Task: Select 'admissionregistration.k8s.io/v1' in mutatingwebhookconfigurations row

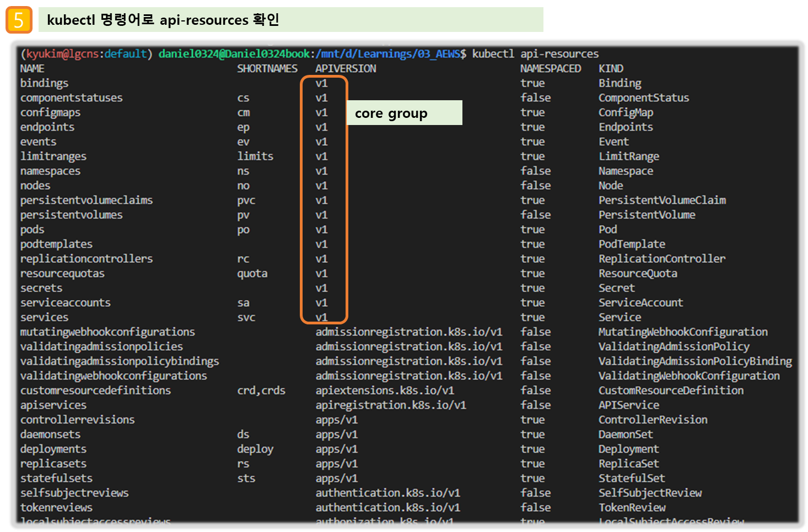Action: [x=409, y=332]
